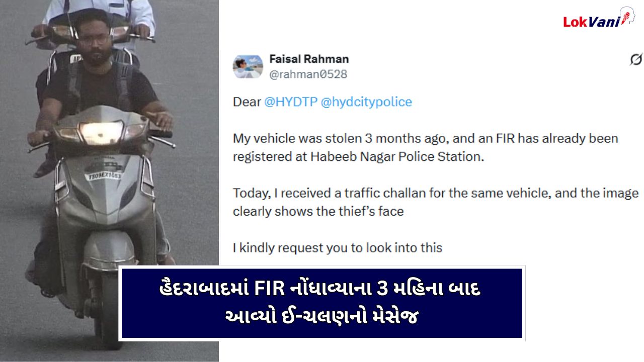Screen dimensions: 644x362
Task: Open the @hydcitypolice mention link
Action: (366, 102)
